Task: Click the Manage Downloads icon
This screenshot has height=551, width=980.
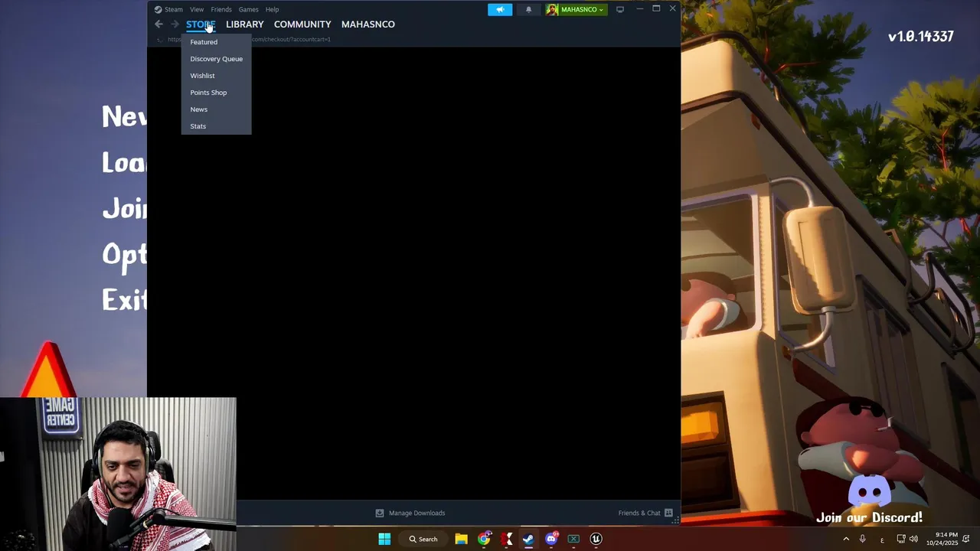Action: (x=380, y=513)
